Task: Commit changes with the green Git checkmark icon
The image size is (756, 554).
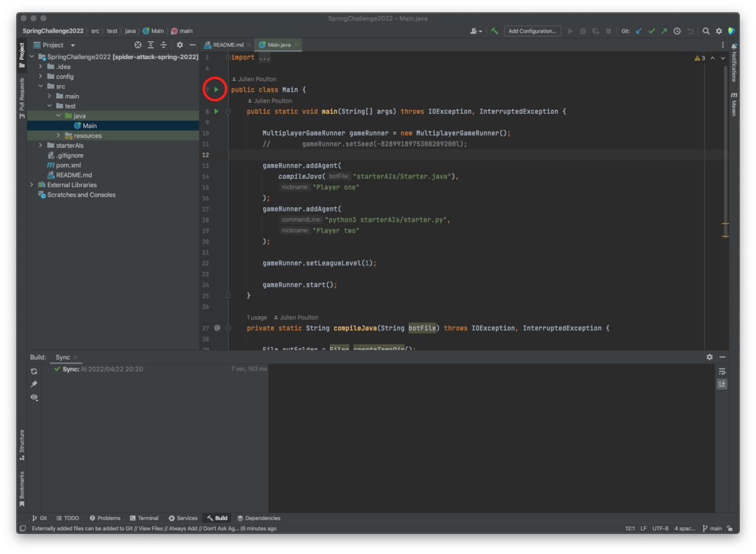Action: 651,30
